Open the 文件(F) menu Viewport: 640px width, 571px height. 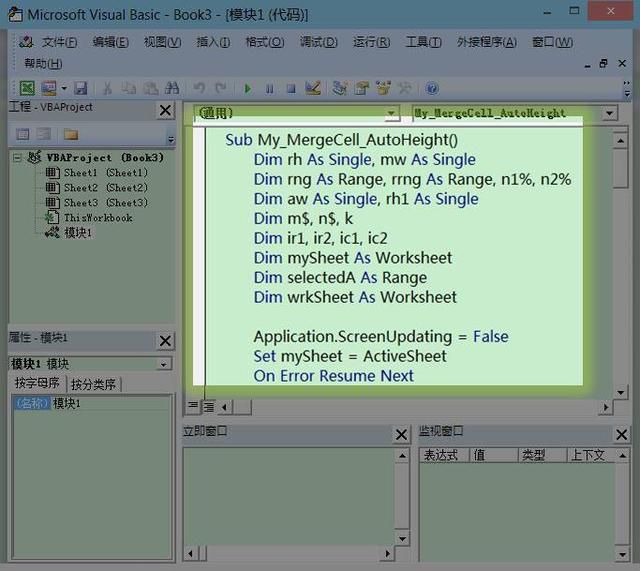[x=59, y=42]
